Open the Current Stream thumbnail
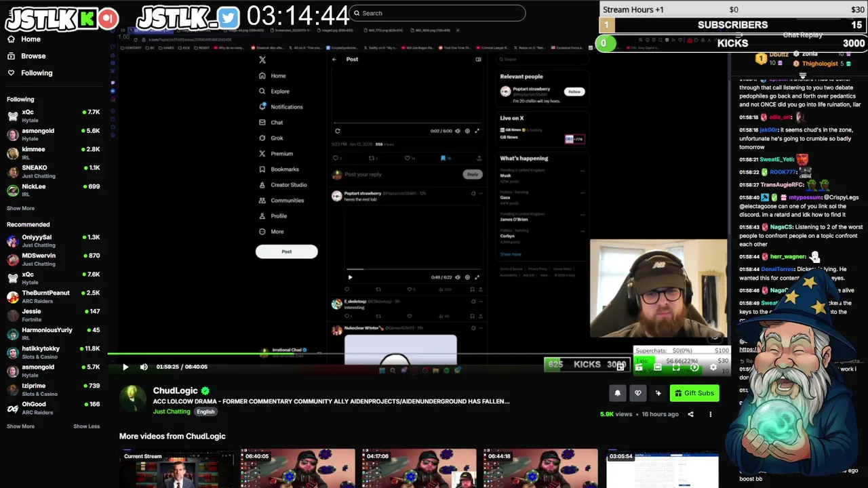 click(176, 468)
